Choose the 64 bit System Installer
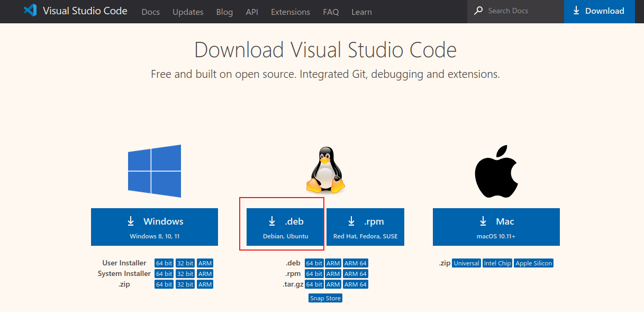Viewport: 644px width, 312px height. coord(164,273)
